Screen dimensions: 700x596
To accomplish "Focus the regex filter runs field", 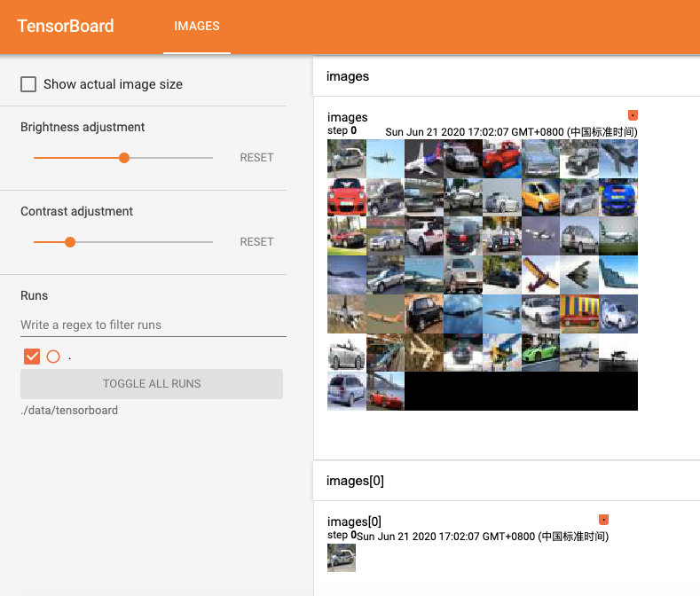I will 153,325.
